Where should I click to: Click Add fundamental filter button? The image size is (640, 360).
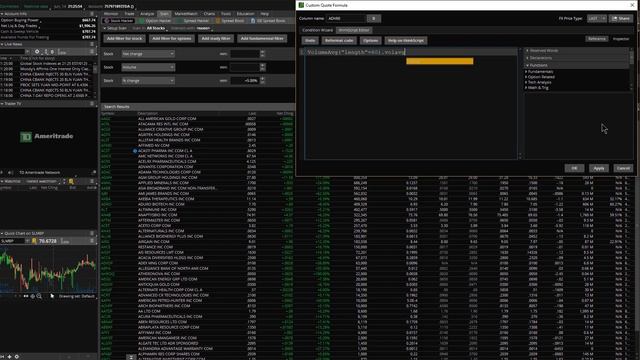point(262,39)
